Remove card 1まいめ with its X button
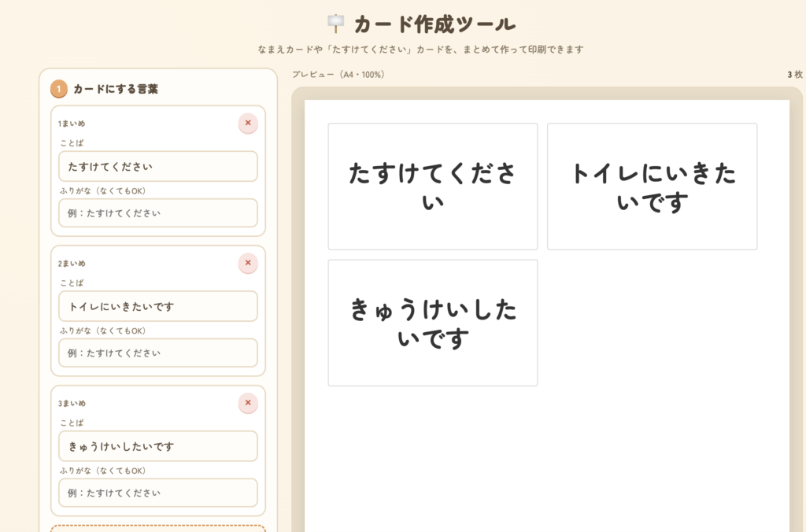Image resolution: width=806 pixels, height=532 pixels. pos(248,124)
